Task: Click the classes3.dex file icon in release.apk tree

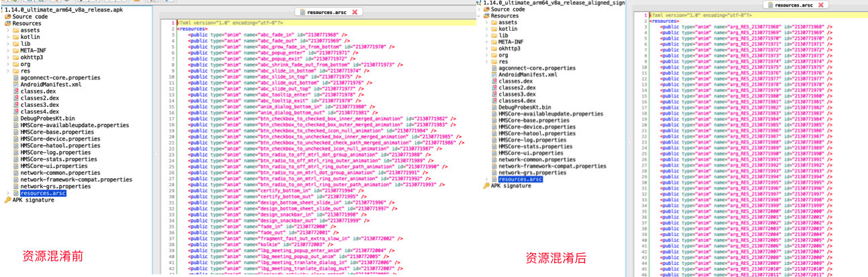Action: pos(15,105)
